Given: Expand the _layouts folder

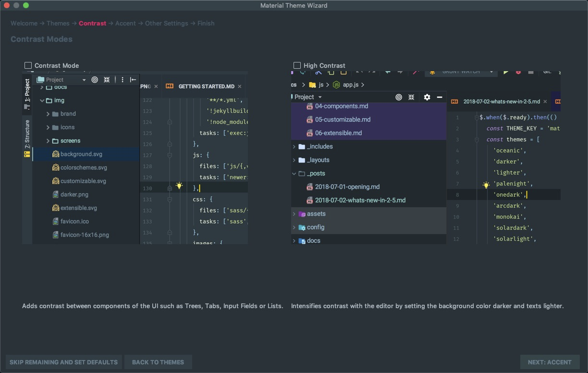Looking at the screenshot, I should 294,160.
